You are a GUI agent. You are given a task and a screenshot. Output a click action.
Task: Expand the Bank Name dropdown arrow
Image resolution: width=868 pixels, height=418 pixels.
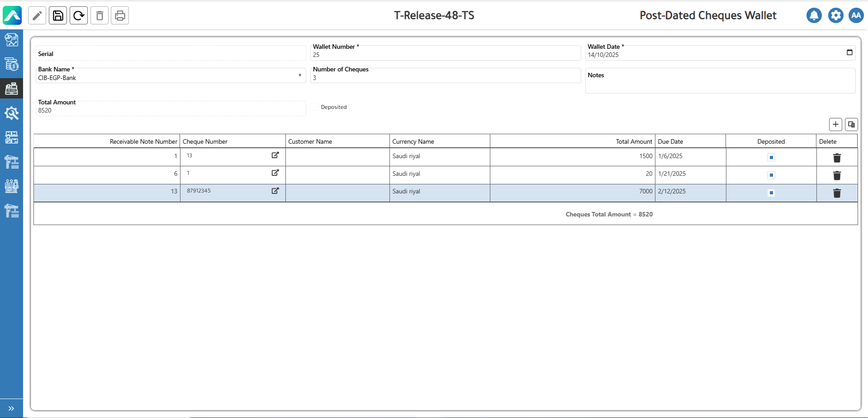pyautogui.click(x=300, y=75)
